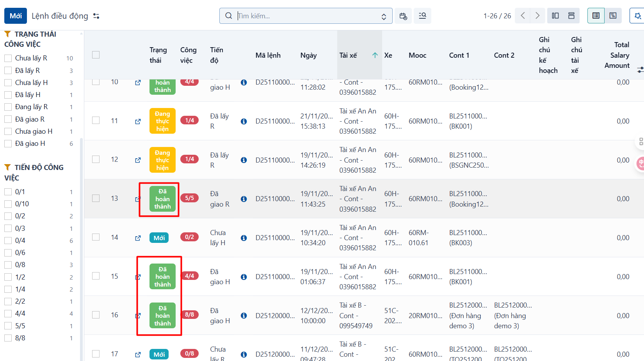
Task: Open record 11 via external link icon
Action: (x=138, y=121)
